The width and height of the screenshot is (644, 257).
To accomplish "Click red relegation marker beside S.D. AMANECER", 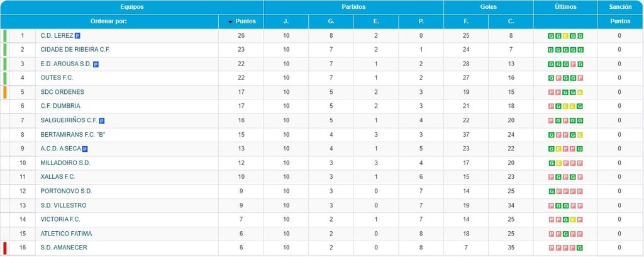I will 5,248.
